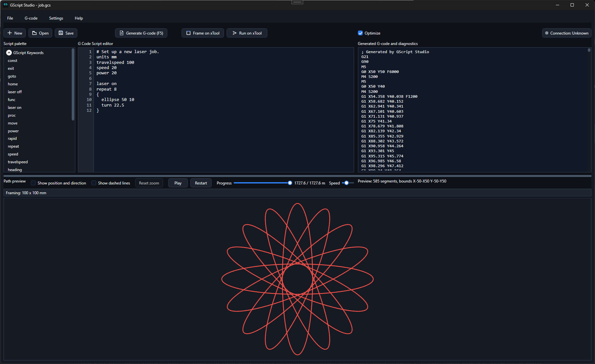The image size is (595, 364).
Task: Click the Connection: Unknown button
Action: coord(567,33)
